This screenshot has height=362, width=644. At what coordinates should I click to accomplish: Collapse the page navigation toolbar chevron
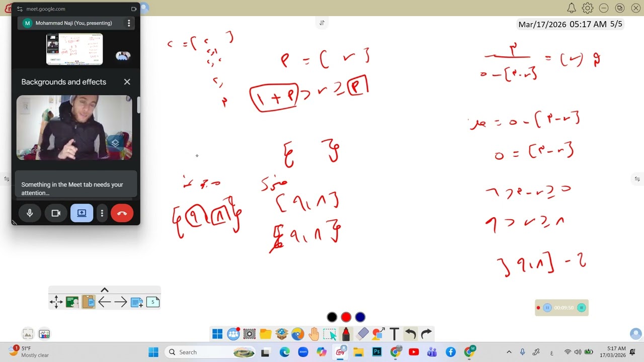point(105,290)
